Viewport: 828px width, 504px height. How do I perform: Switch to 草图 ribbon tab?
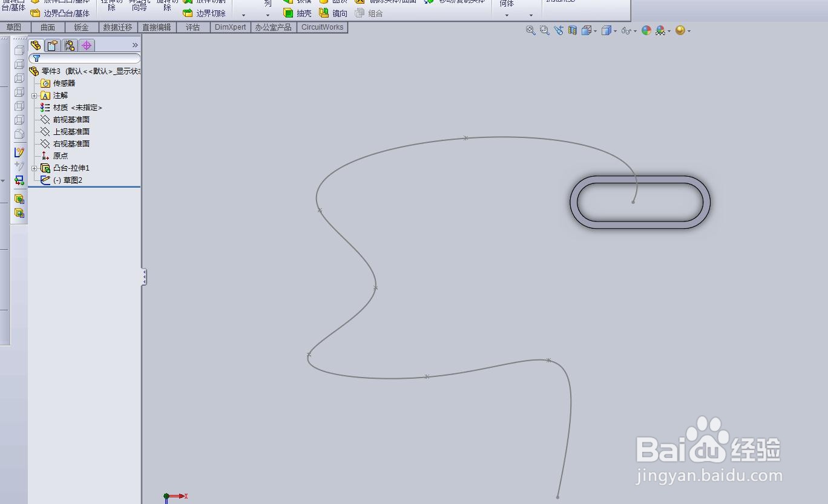tap(14, 27)
